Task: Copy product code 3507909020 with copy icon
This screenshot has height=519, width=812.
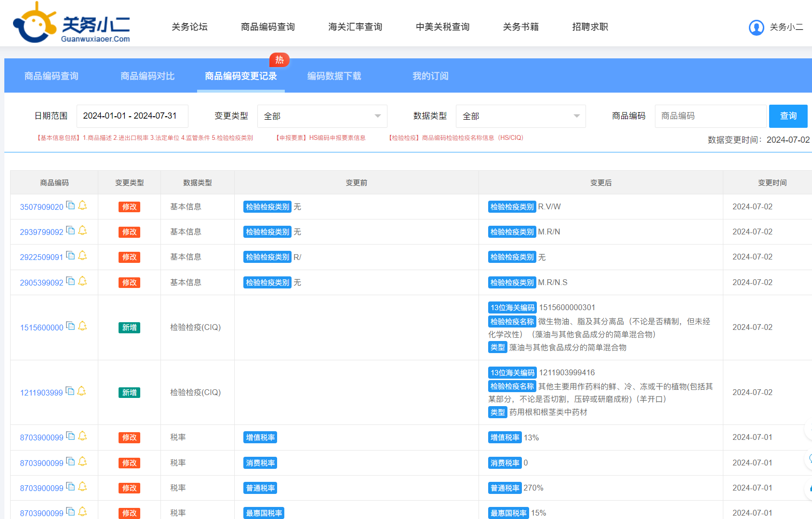Action: coord(70,205)
